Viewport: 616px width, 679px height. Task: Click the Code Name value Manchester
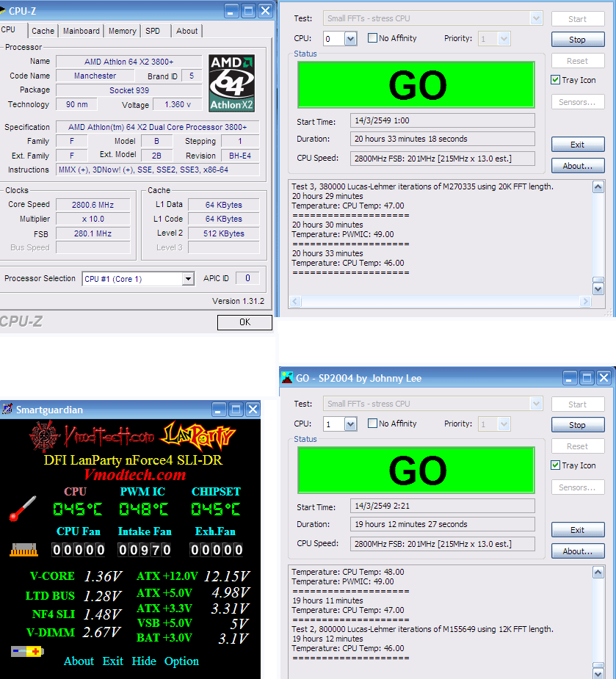click(x=95, y=76)
